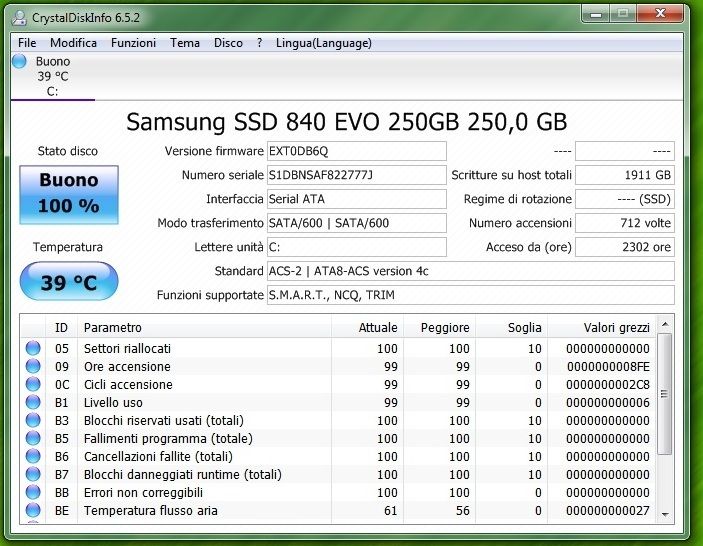This screenshot has height=546, width=703.
Task: Click raw value 0000000002C8
Action: point(608,384)
